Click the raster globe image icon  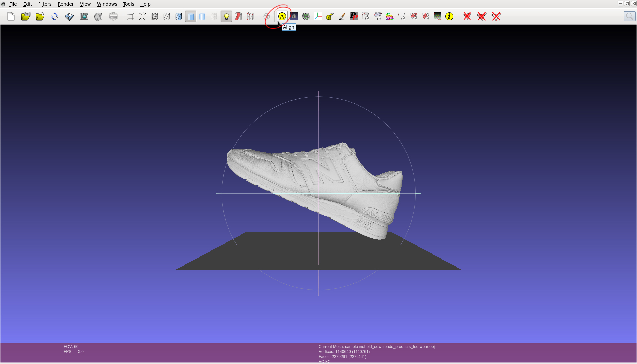coord(113,16)
